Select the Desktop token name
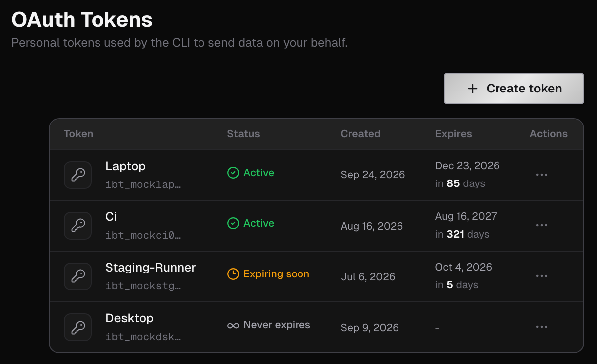 129,318
